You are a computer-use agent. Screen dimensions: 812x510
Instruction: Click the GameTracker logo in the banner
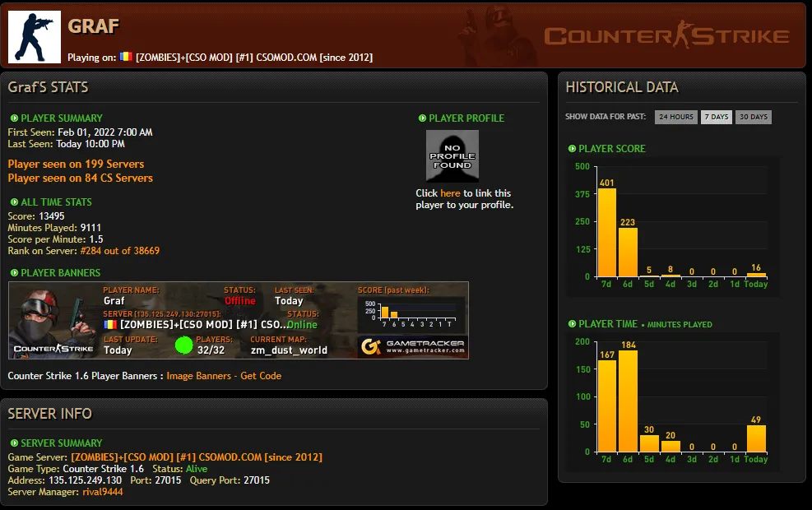[413, 346]
